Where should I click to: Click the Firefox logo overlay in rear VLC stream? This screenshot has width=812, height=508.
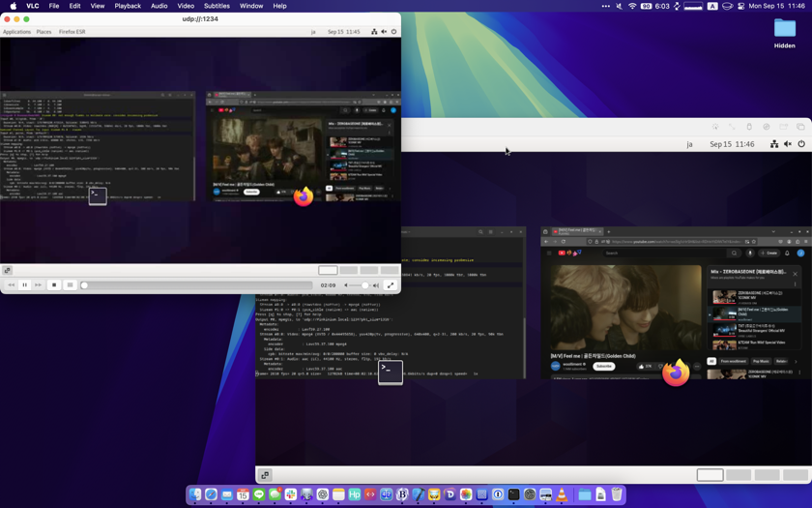(676, 373)
